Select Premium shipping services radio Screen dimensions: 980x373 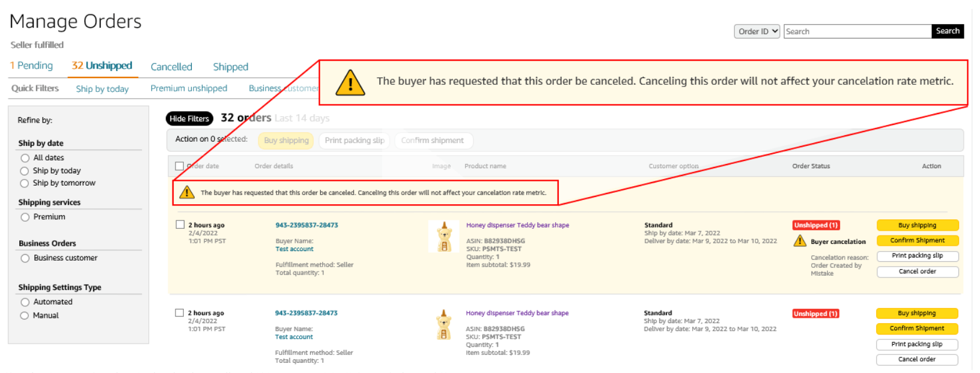(25, 217)
